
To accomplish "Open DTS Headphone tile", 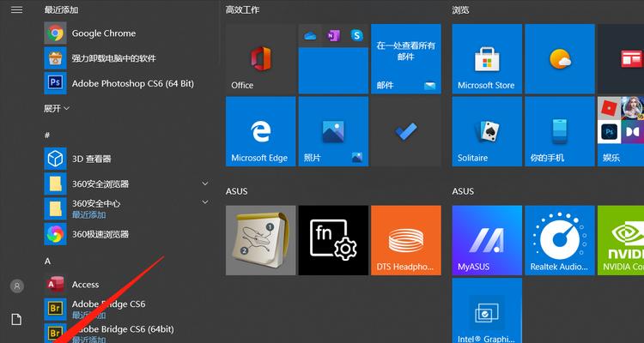I will pyautogui.click(x=406, y=240).
